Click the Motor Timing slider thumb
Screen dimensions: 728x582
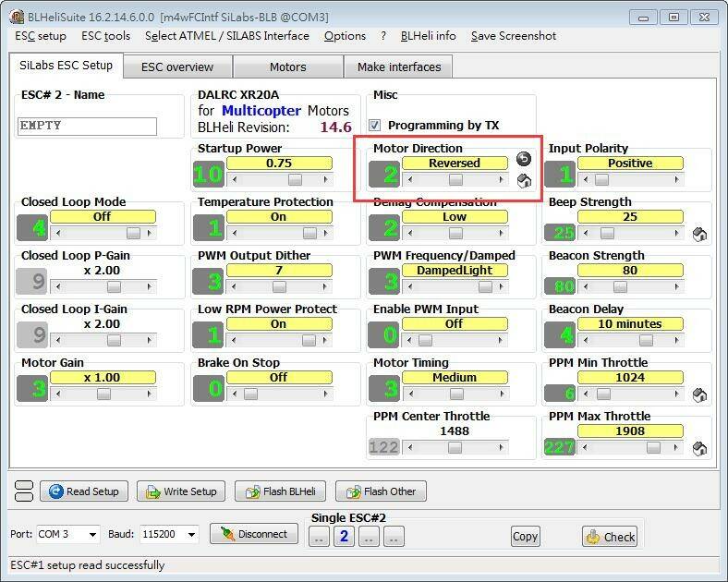[457, 394]
